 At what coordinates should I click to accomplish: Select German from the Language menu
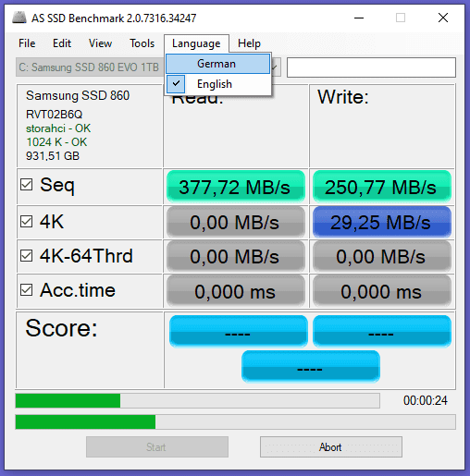tap(217, 64)
